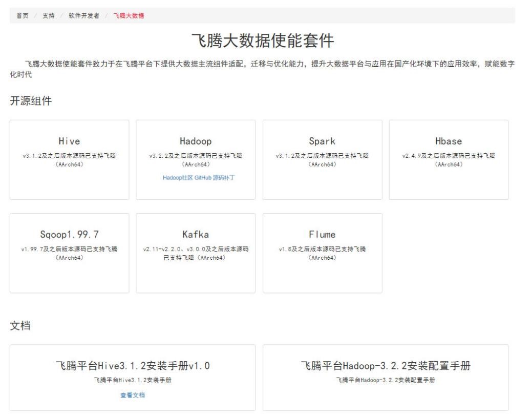Open the Flume component card
Image resolution: width=532 pixels, height=416 pixels.
click(x=322, y=253)
